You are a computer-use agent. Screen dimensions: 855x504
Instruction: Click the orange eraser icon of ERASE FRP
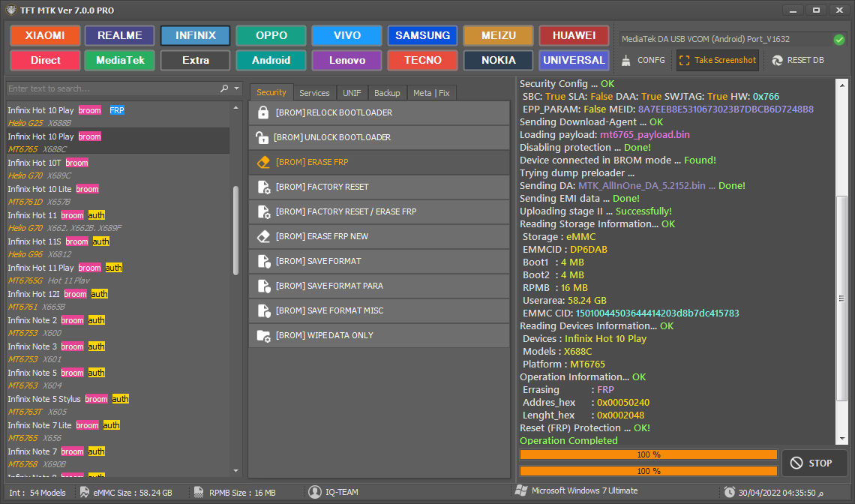263,162
